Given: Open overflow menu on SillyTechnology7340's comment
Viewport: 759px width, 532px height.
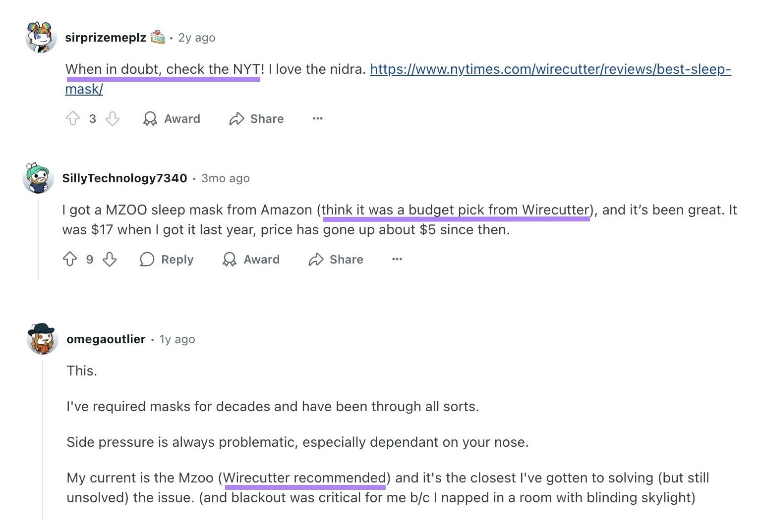Looking at the screenshot, I should 397,259.
